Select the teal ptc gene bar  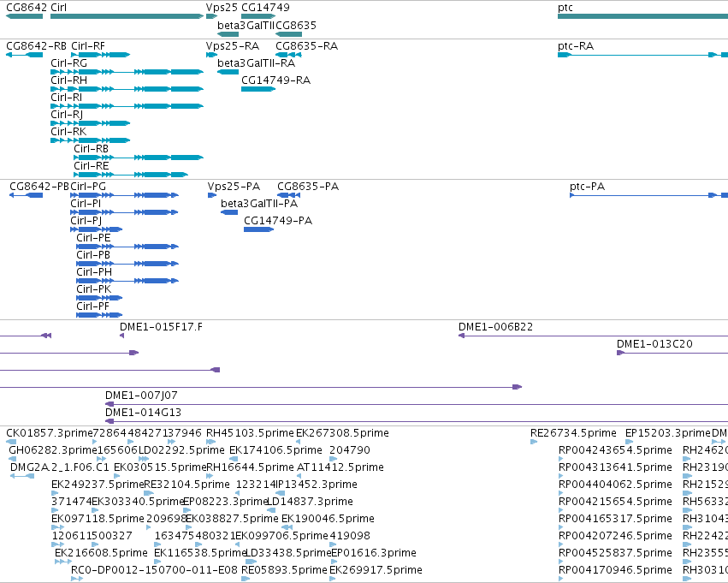click(x=642, y=16)
